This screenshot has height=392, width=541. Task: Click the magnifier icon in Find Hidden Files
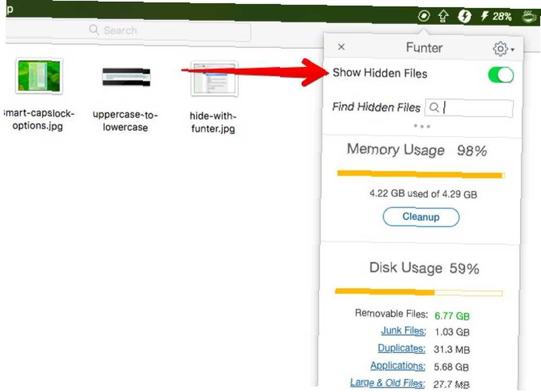434,108
